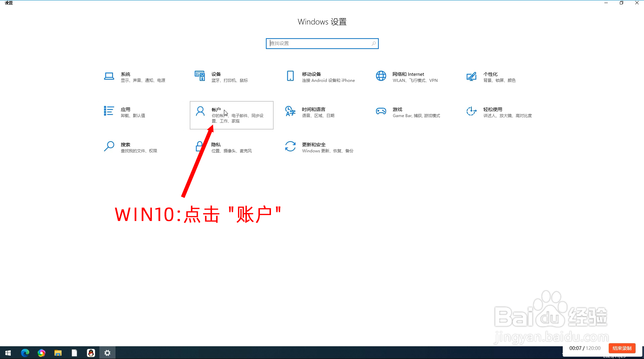The height and width of the screenshot is (359, 644).
Task: Click the 查找设置 search box
Action: click(316, 43)
